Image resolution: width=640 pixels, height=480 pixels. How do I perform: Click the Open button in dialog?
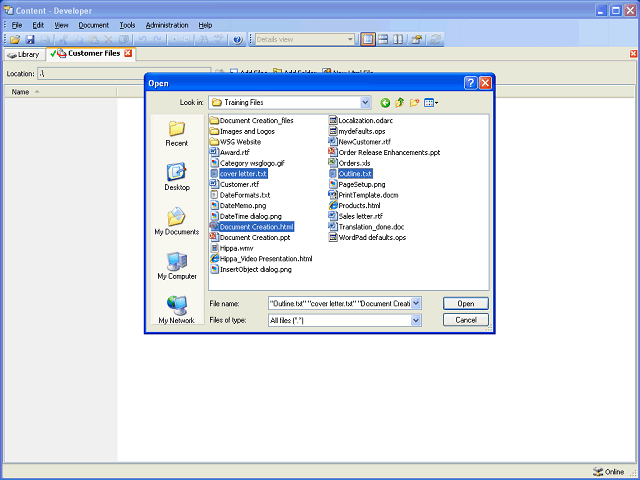[x=465, y=304]
